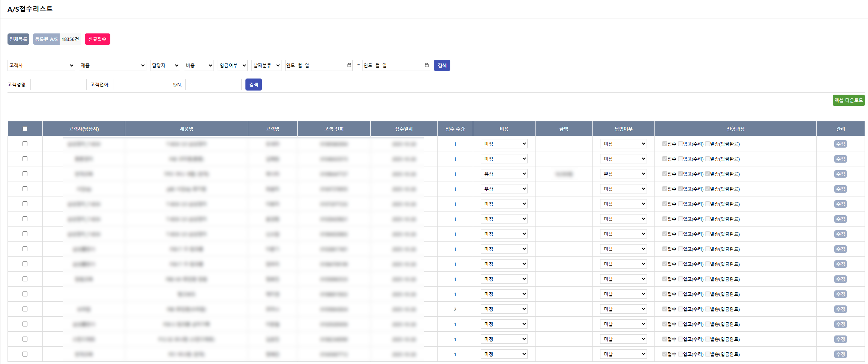Open the 완납 payment status dropdown
The width and height of the screenshot is (868, 364).
(x=623, y=174)
